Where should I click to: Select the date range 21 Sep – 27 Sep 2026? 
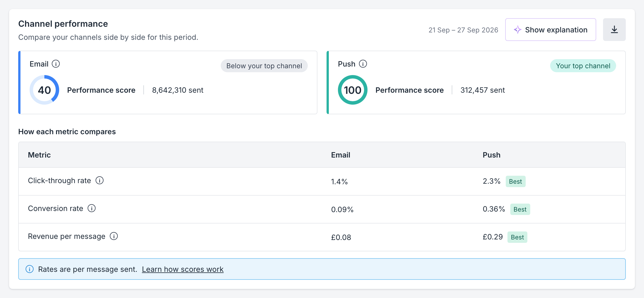(463, 30)
